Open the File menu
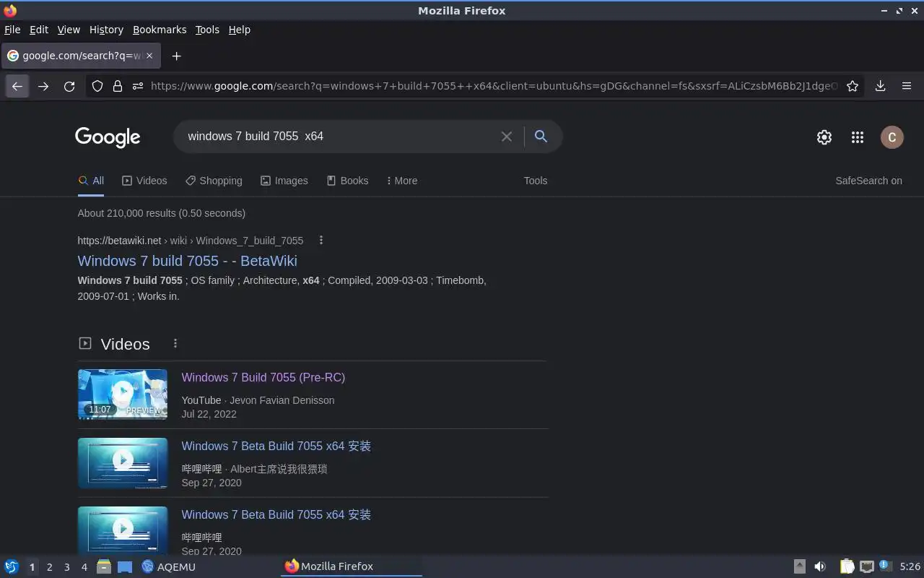 [x=12, y=30]
